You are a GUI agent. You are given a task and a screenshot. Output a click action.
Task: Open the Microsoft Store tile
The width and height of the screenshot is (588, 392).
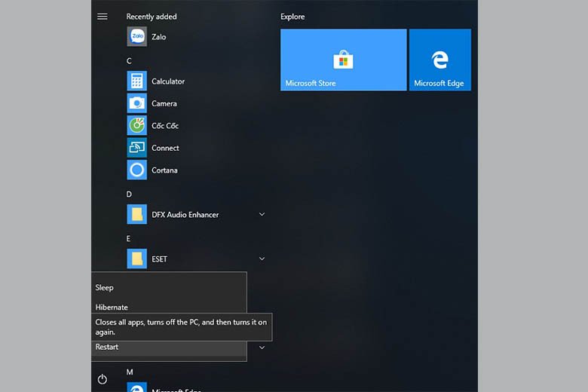click(344, 60)
